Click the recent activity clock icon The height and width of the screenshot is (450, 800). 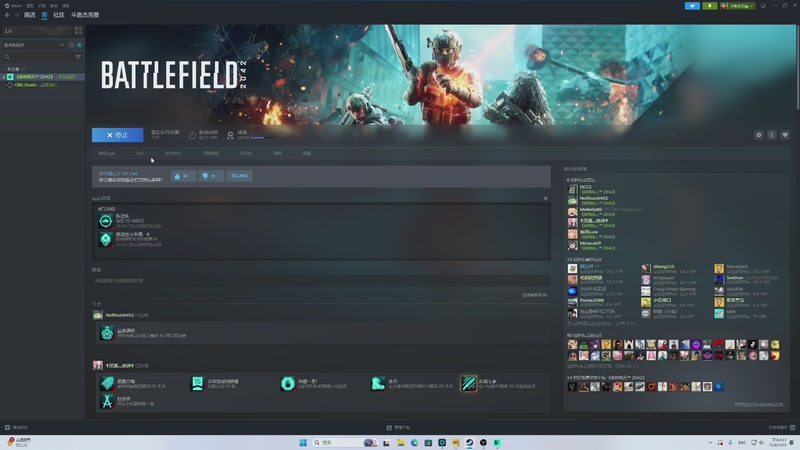click(x=71, y=45)
